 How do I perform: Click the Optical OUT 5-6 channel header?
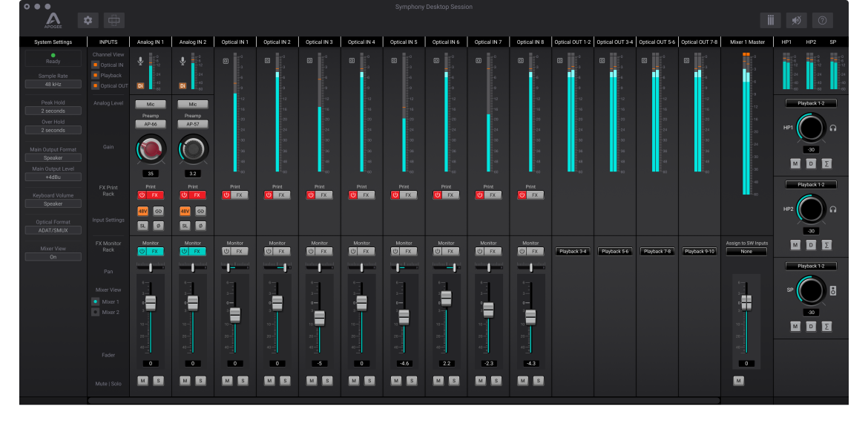tap(657, 42)
